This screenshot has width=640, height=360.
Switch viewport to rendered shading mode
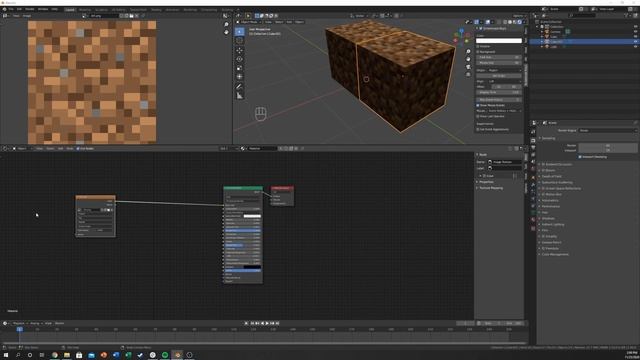click(520, 22)
